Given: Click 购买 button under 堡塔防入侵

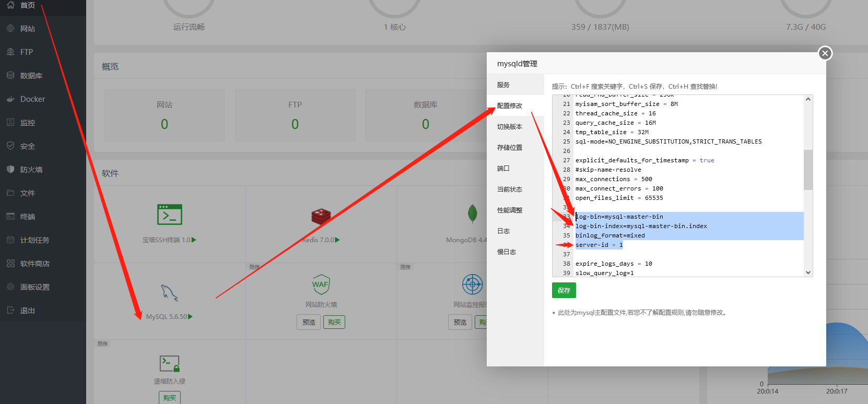Looking at the screenshot, I should click(170, 398).
